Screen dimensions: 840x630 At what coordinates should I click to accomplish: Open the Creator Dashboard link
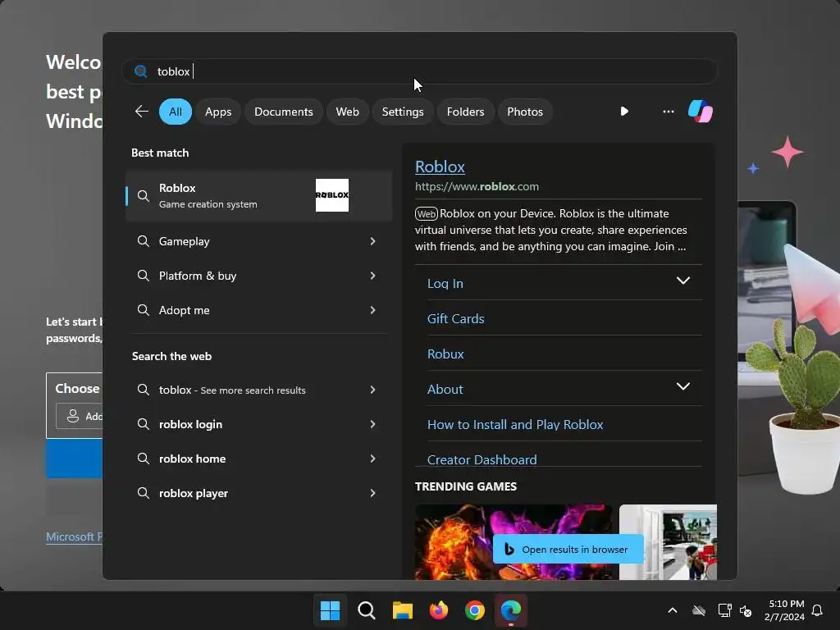(482, 459)
